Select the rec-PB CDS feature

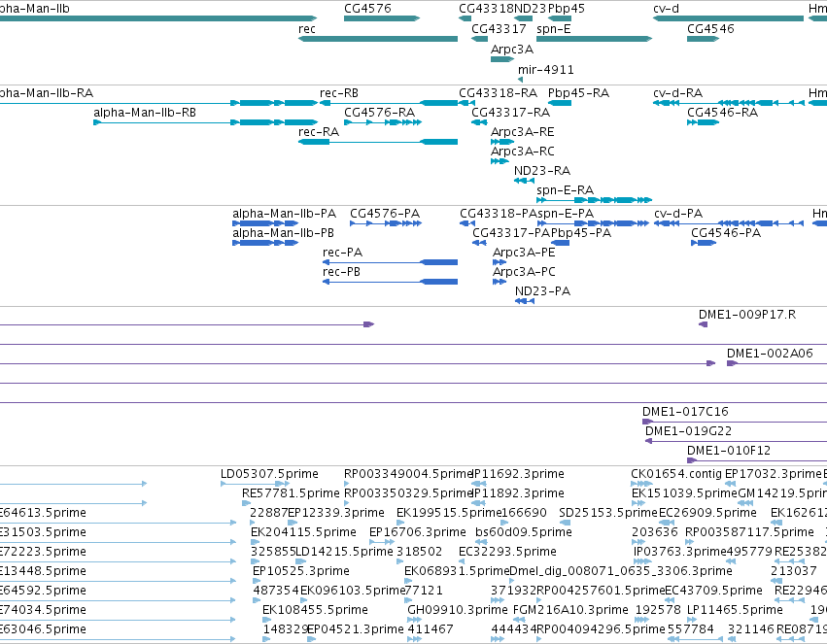click(x=391, y=282)
